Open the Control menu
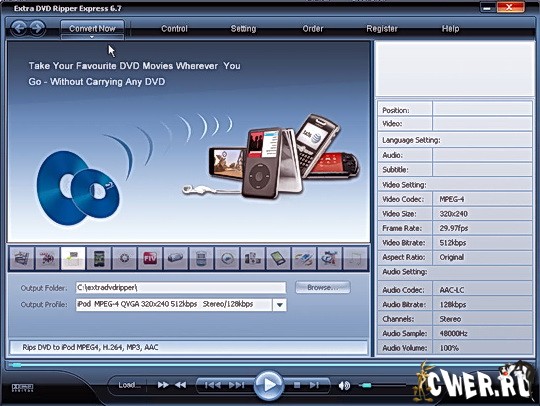 [x=174, y=29]
